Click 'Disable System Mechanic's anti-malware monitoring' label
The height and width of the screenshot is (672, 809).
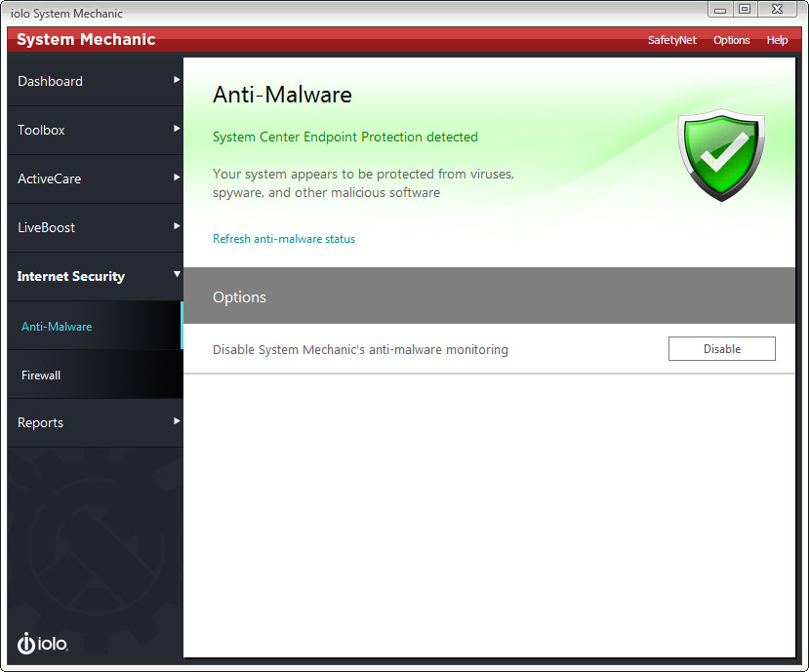pyautogui.click(x=360, y=350)
